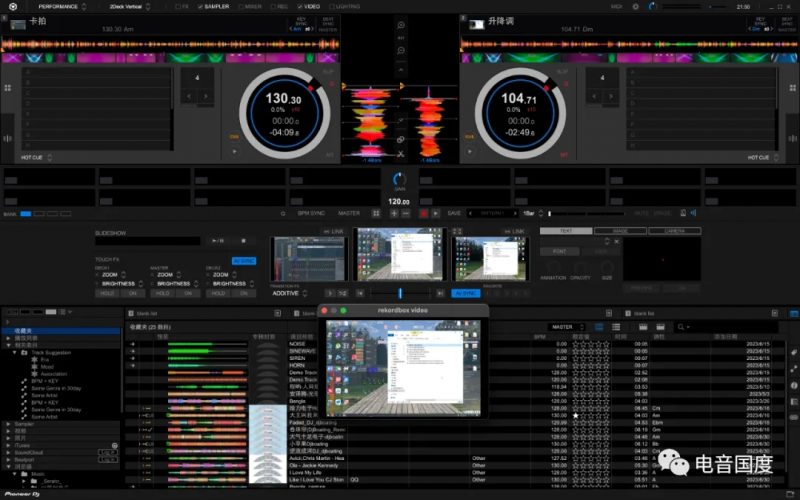This screenshot has width=800, height=500.
Task: Click the sampler BPM SYNC button
Action: pyautogui.click(x=311, y=213)
